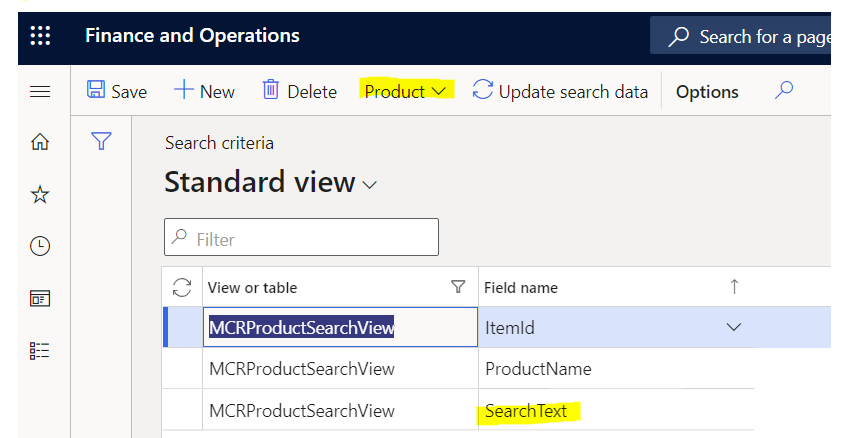This screenshot has width=842, height=438.
Task: Open the Options tab
Action: pos(707,91)
